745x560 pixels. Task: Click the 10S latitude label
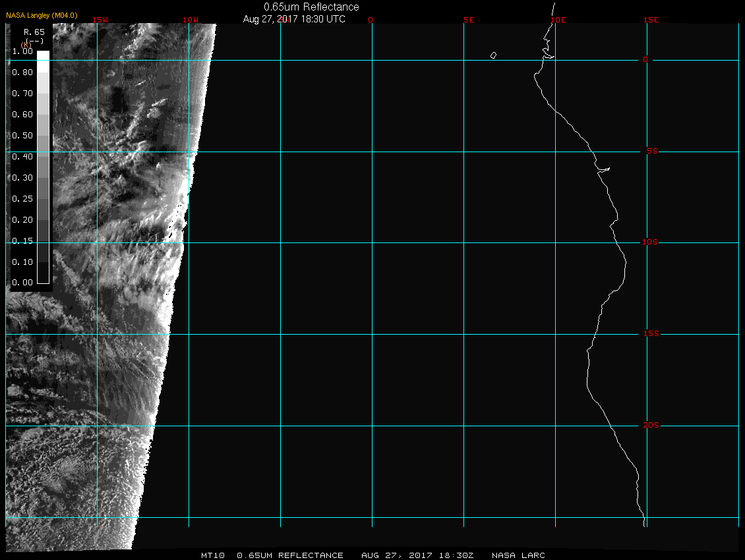(x=650, y=242)
